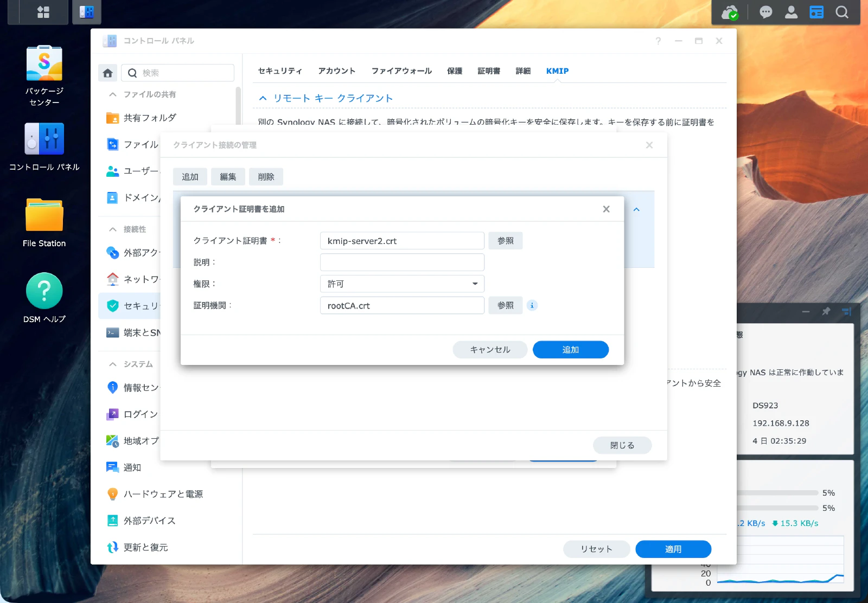This screenshot has width=868, height=603.
Task: Collapse the システム section in the sidebar
Action: (x=113, y=364)
